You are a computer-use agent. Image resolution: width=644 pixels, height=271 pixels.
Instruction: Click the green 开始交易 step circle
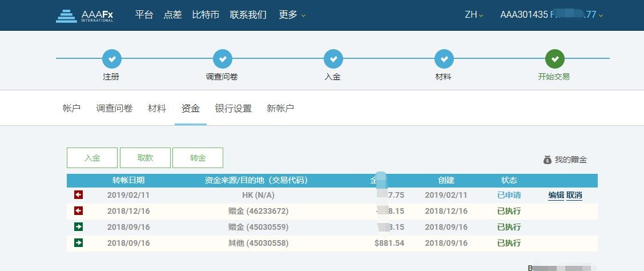(554, 58)
